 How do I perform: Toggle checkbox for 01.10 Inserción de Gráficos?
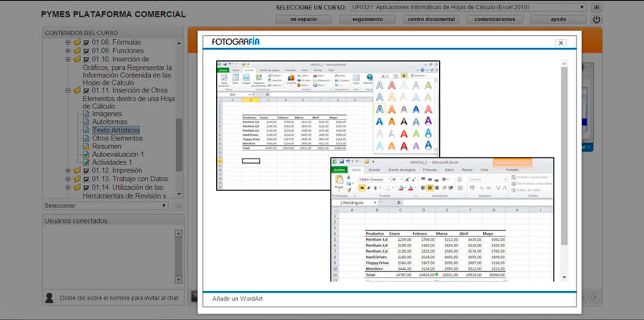(x=86, y=59)
